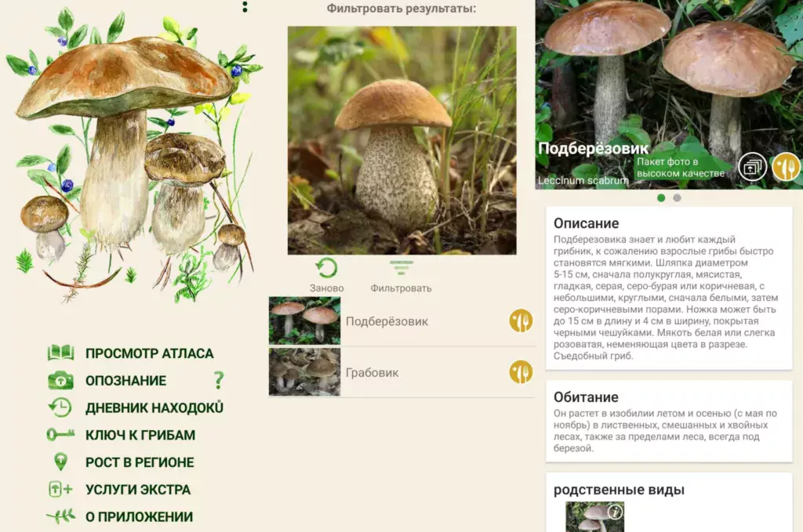803x532 pixels.
Task: Click the mushroom key icon
Action: point(60,435)
